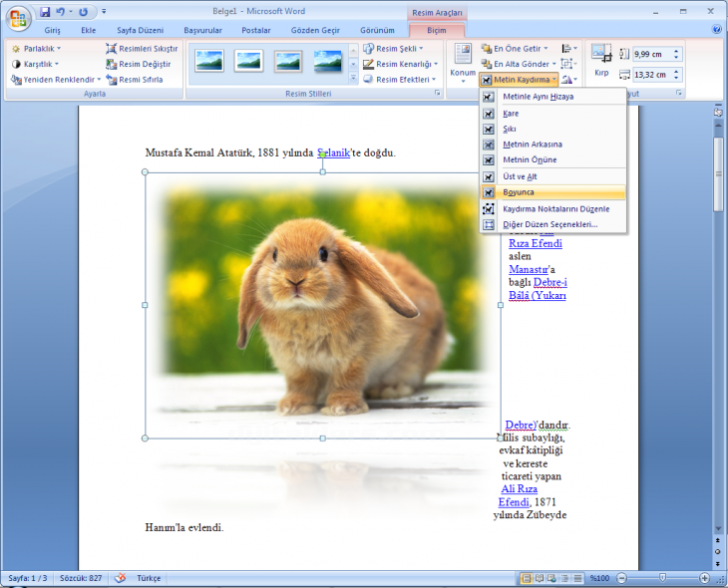
Task: Click the proofing errors status icon
Action: pos(121,578)
